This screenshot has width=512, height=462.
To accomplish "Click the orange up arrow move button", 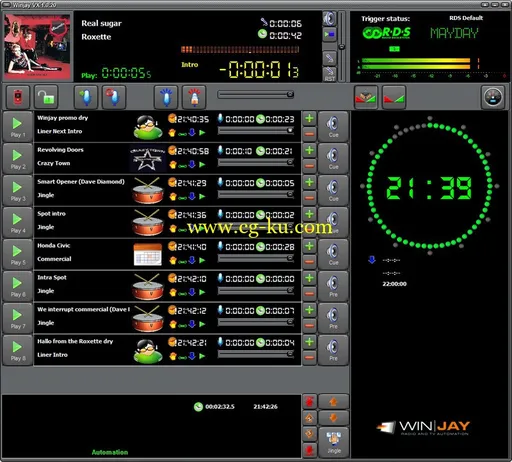I will pyautogui.click(x=333, y=402).
